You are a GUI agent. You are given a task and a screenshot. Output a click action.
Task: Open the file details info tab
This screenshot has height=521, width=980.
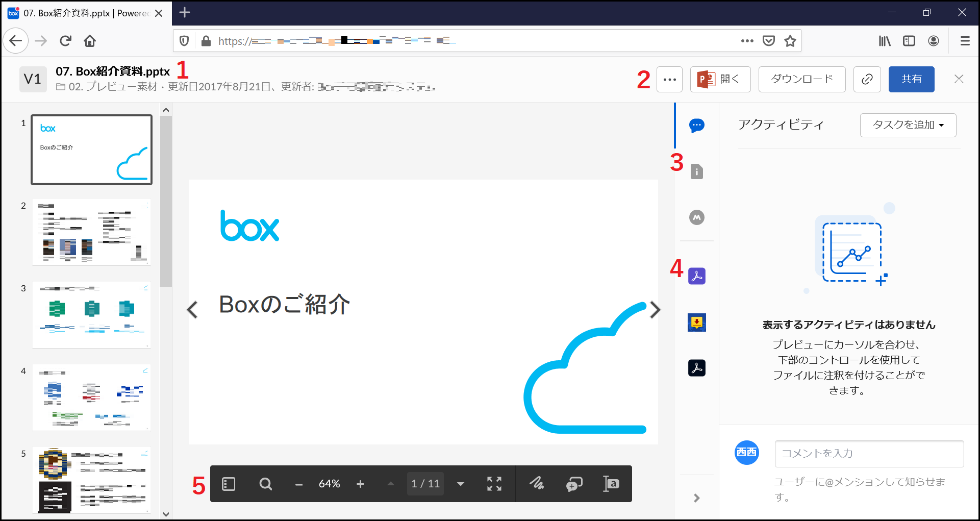click(697, 171)
